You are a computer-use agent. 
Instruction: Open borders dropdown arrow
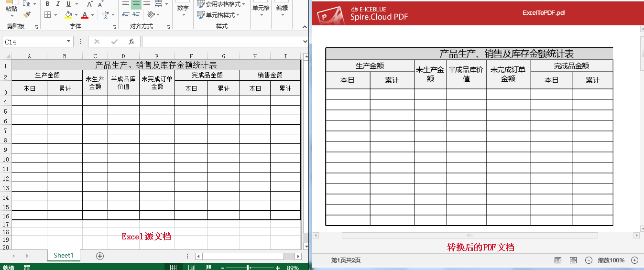[x=55, y=15]
